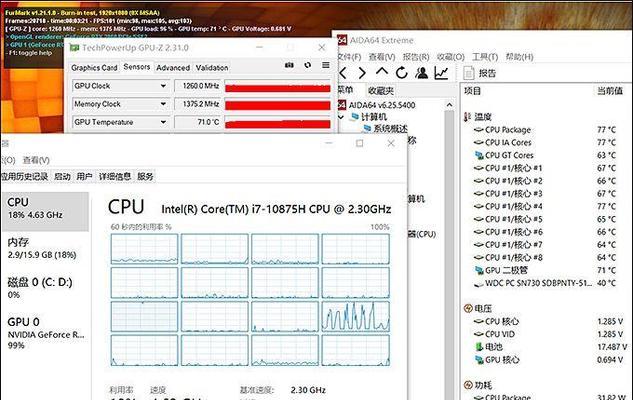Click the 温度 section icon

pos(467,117)
